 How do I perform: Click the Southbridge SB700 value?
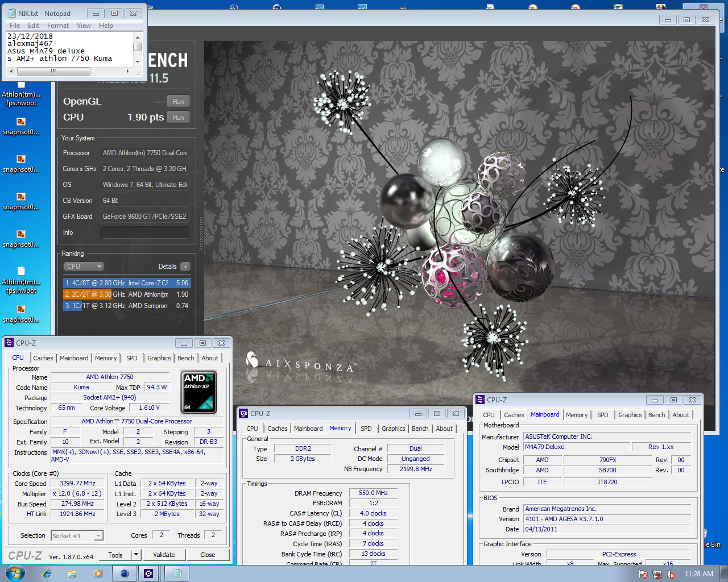(607, 471)
